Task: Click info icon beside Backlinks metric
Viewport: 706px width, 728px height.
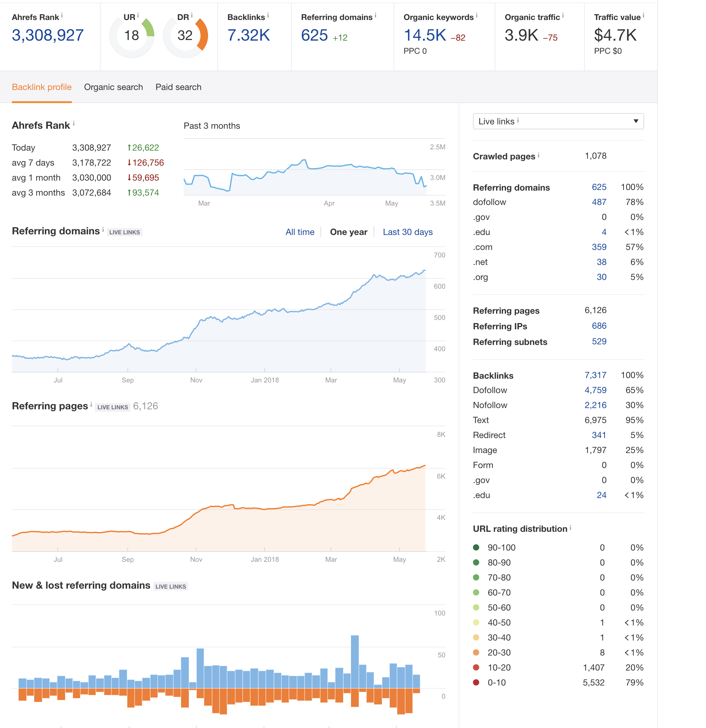Action: point(268,16)
